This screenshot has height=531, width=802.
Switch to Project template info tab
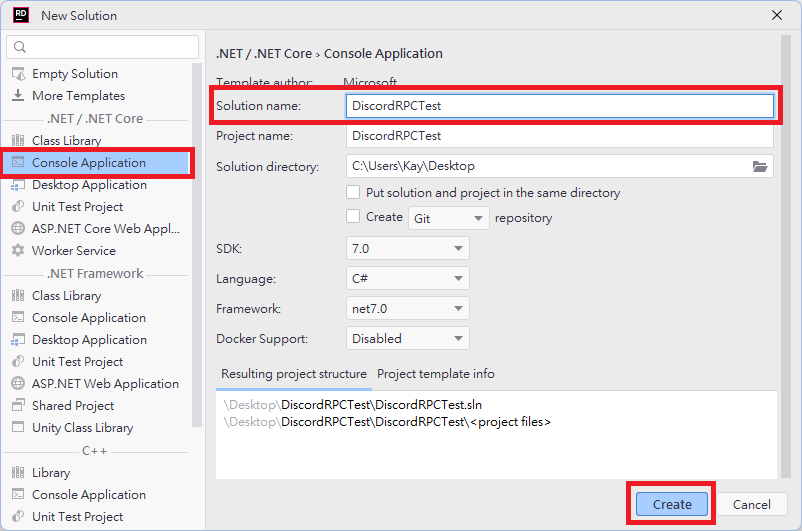435,374
